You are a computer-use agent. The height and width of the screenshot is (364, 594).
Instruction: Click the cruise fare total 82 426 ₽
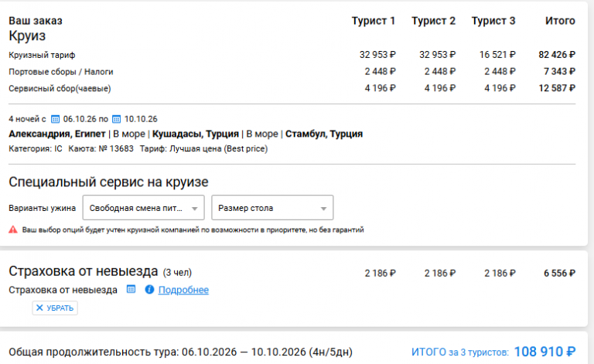(x=557, y=55)
